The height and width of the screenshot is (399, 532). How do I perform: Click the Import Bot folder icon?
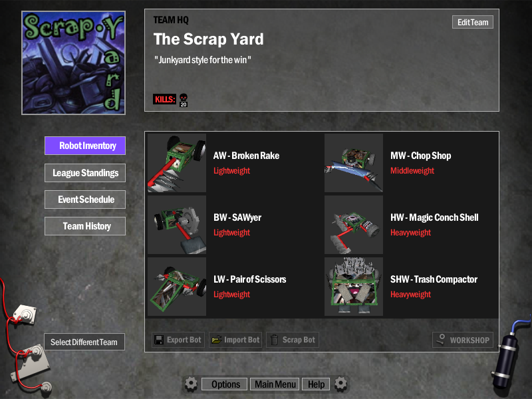point(217,340)
